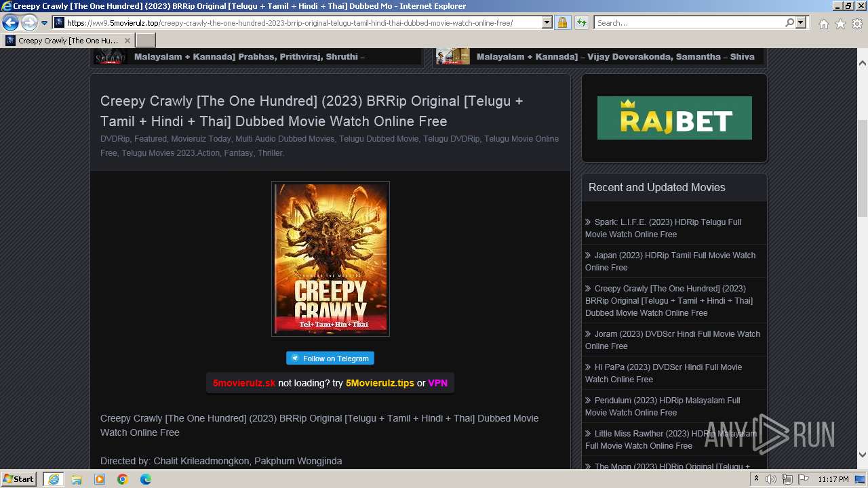Open the Vijay Deverakonda, Samantha featured link
The width and height of the screenshot is (868, 488).
pos(615,57)
